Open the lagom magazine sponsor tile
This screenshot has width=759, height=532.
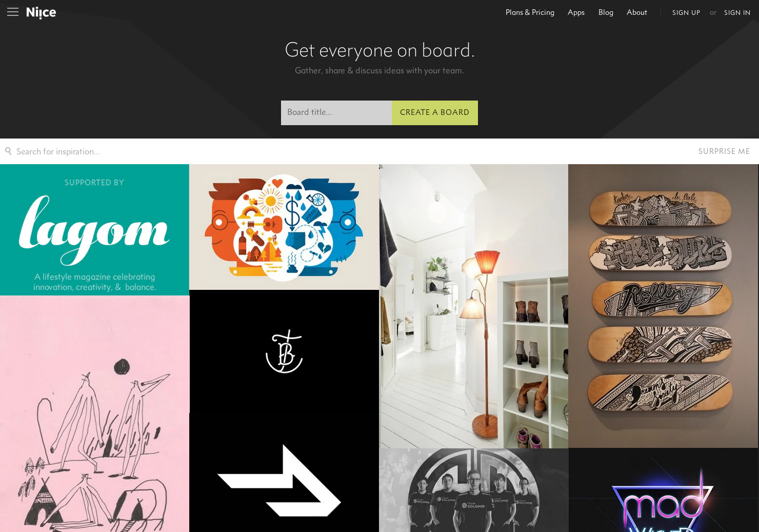coord(94,230)
